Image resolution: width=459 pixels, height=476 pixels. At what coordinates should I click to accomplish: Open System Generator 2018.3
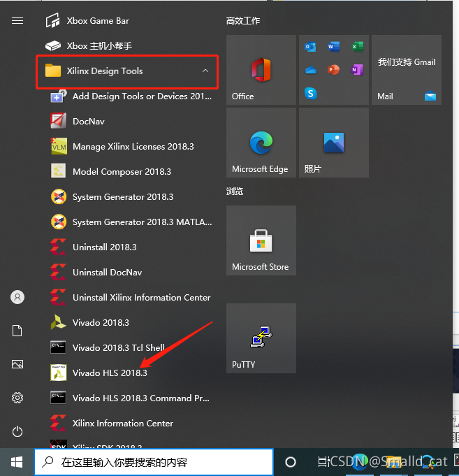click(127, 196)
